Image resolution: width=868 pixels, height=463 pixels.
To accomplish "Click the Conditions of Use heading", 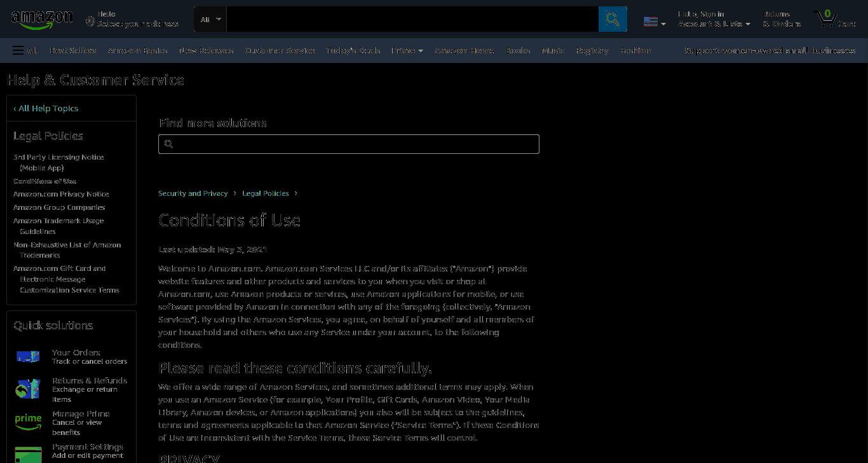I will (229, 220).
